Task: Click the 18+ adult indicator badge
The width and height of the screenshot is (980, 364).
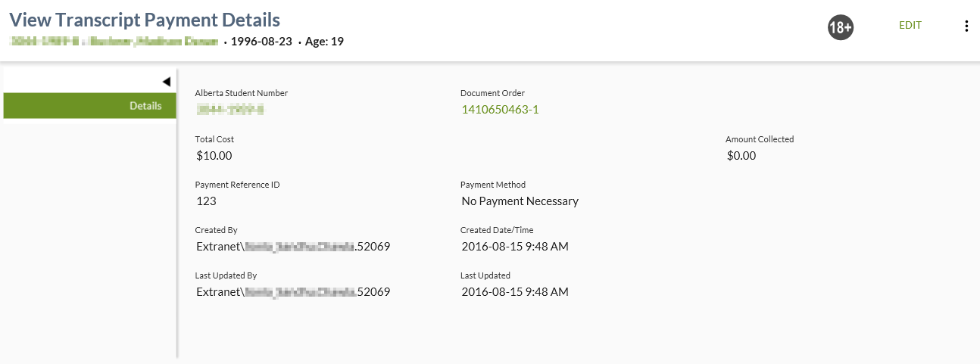Action: coord(840,27)
